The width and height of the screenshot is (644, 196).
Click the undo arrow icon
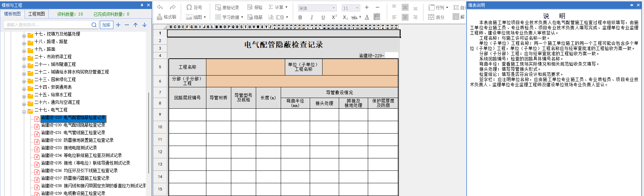point(160,7)
